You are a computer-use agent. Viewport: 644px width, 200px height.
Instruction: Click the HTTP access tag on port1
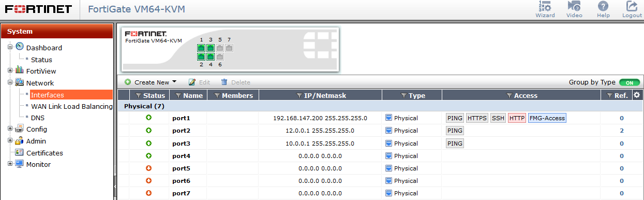pyautogui.click(x=517, y=118)
